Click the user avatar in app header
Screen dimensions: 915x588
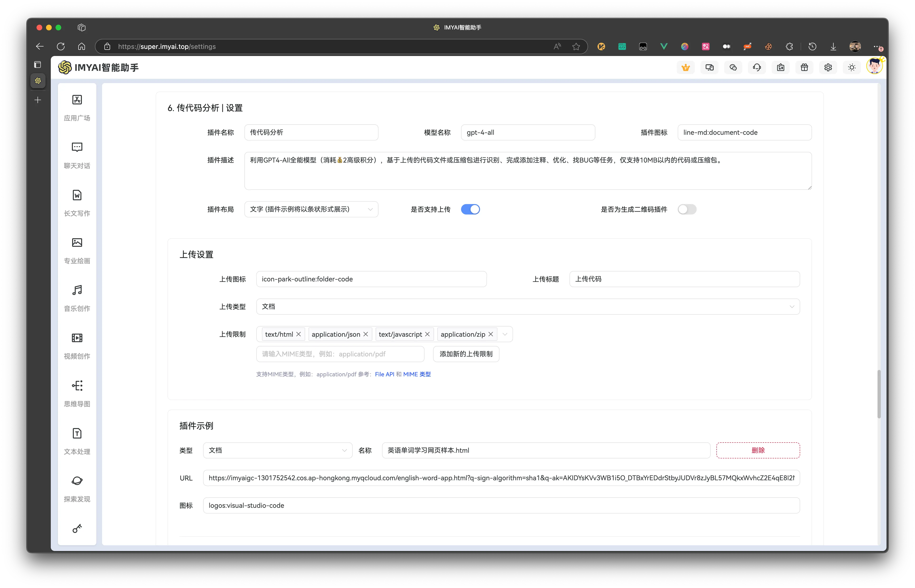874,66
